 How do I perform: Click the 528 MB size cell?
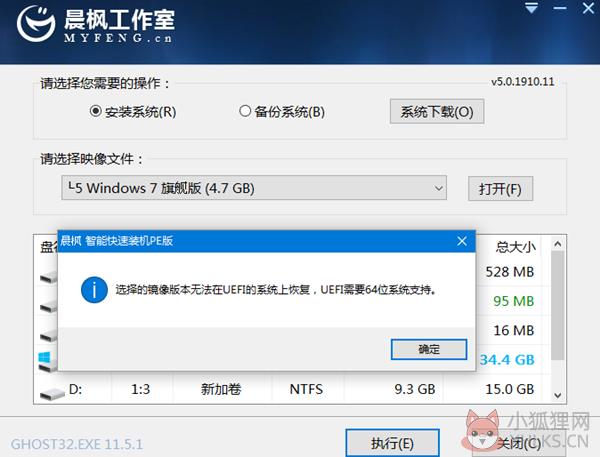tap(510, 272)
